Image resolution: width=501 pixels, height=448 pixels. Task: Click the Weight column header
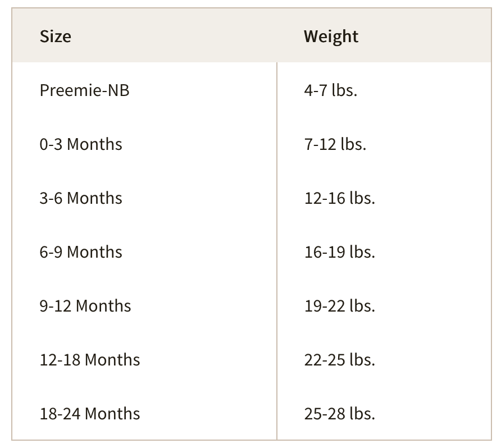click(384, 35)
